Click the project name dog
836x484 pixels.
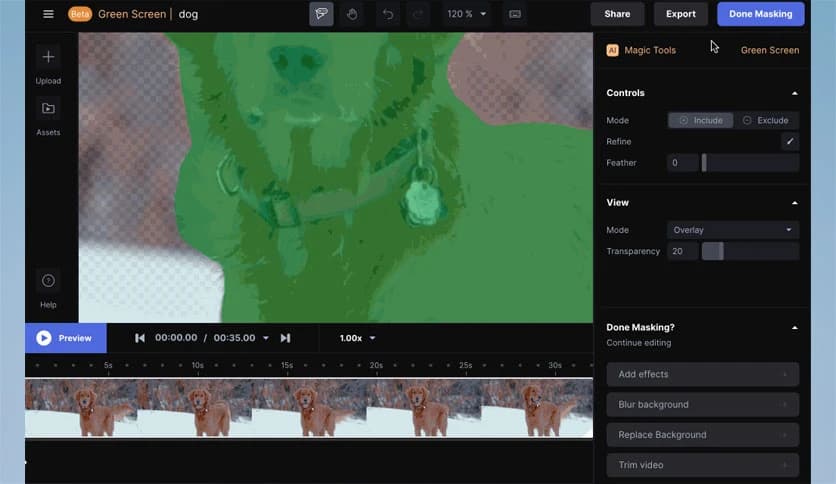tap(188, 14)
